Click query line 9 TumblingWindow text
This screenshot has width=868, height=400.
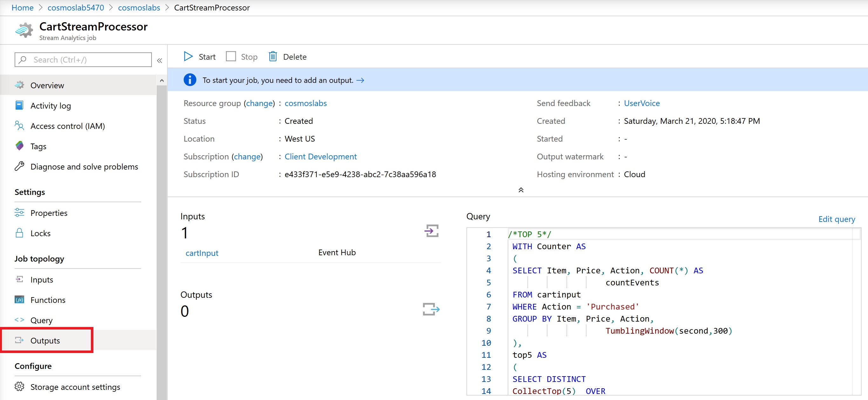click(668, 331)
